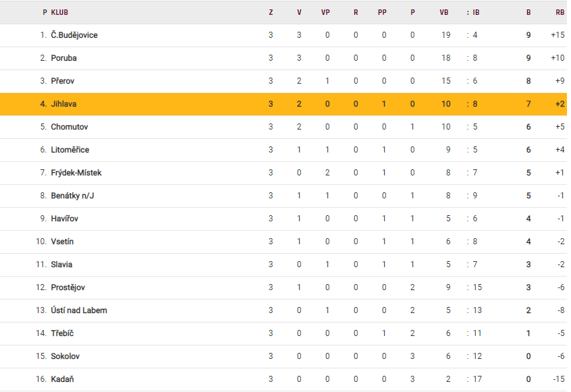Click the VP column header
This screenshot has height=392, width=571.
[325, 12]
